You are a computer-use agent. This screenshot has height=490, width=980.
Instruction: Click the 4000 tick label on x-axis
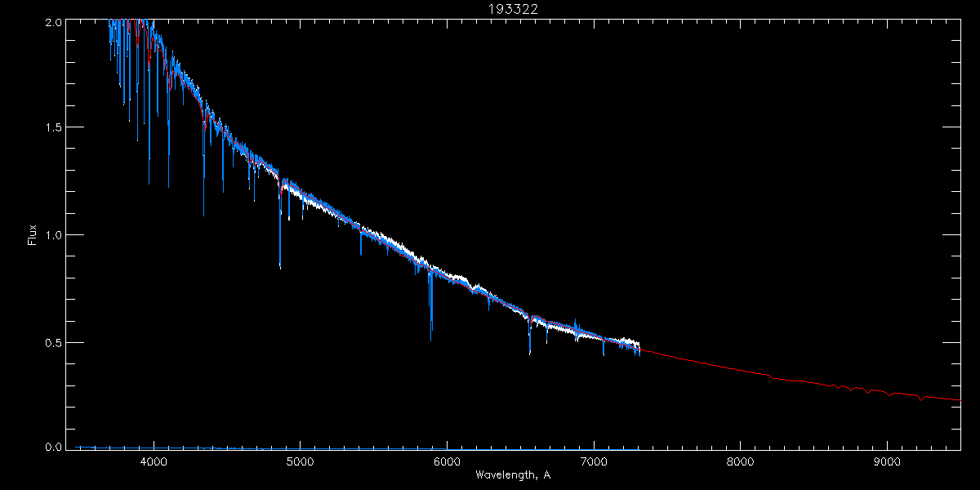coord(154,461)
